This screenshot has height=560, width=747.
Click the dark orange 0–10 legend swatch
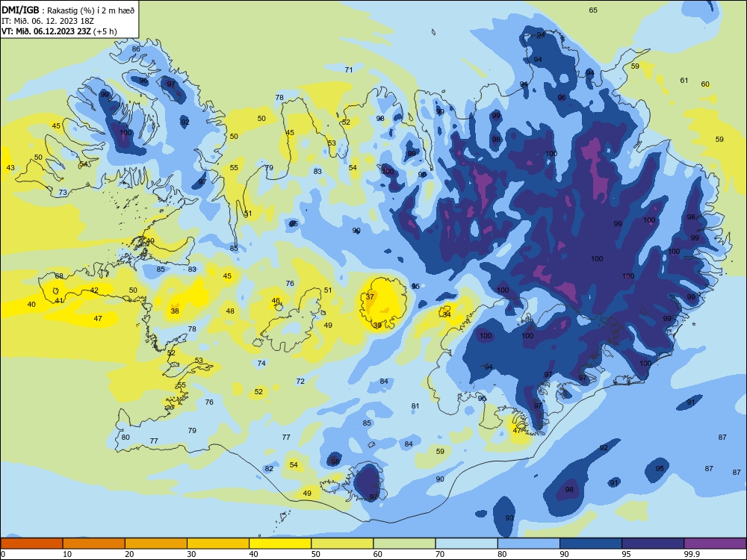pyautogui.click(x=31, y=544)
